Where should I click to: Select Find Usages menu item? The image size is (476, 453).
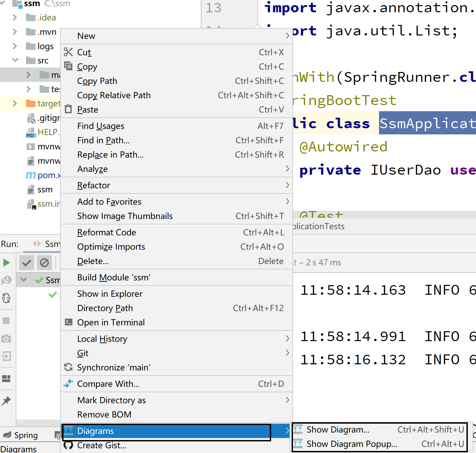tap(177, 126)
